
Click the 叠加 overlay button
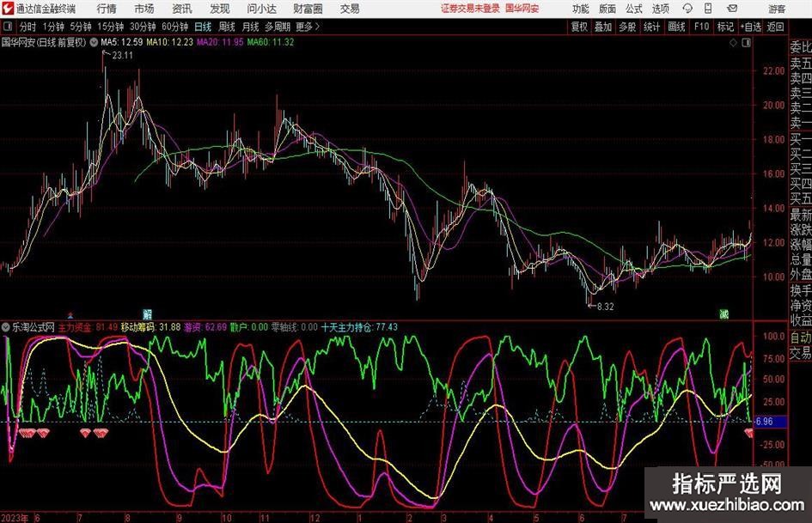point(603,27)
